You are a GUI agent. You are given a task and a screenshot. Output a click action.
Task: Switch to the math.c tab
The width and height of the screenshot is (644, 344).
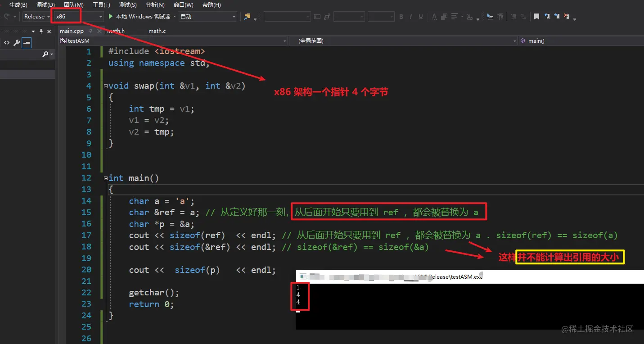tap(157, 31)
